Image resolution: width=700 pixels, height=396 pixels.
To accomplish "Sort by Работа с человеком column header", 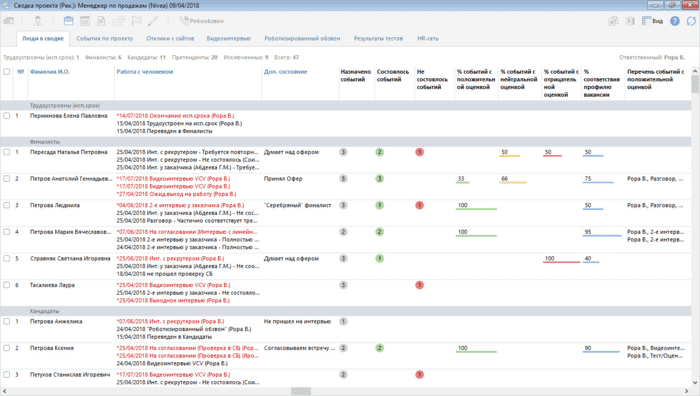I will click(x=145, y=71).
